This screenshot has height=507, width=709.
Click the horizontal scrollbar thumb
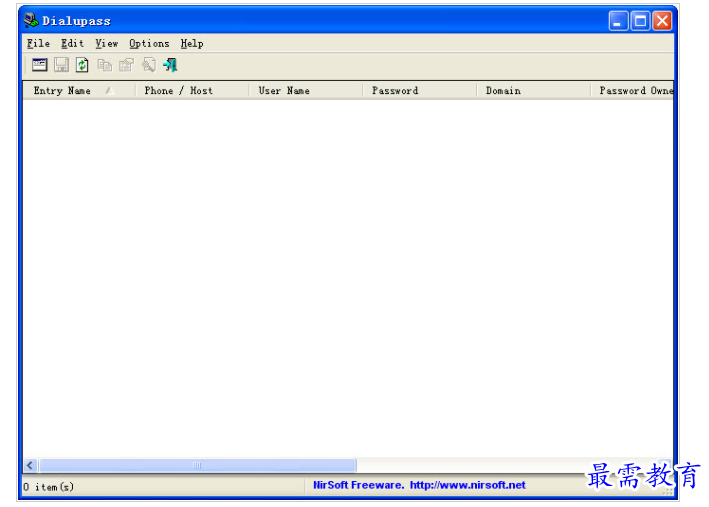(198, 465)
